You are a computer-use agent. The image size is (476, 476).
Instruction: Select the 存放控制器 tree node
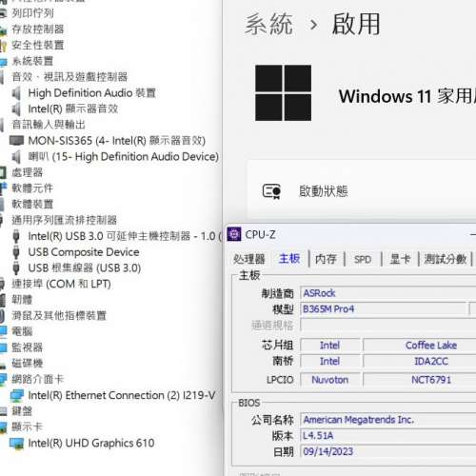coord(38,30)
